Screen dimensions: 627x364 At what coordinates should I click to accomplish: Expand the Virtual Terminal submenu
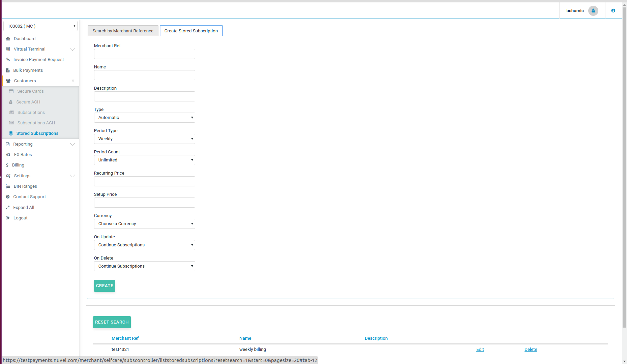(72, 50)
